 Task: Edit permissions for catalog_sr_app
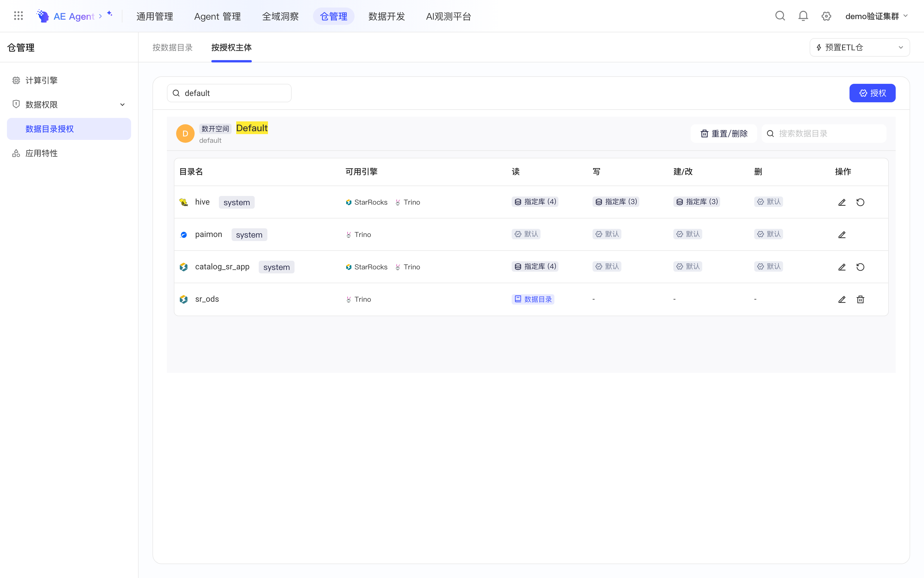click(842, 267)
